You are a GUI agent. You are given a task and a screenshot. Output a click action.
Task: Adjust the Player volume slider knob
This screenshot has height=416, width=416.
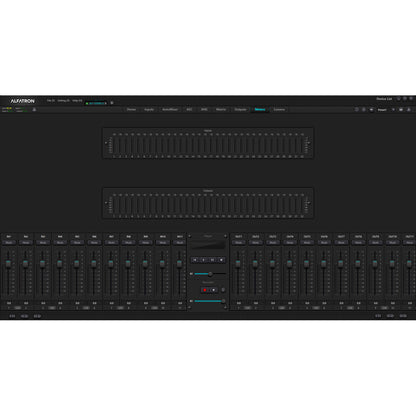coord(210,274)
